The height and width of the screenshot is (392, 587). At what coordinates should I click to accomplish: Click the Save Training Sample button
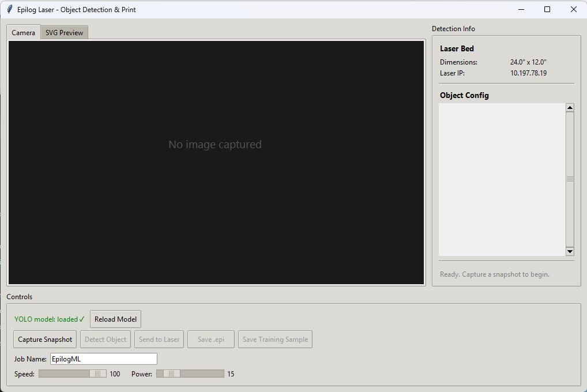click(275, 339)
